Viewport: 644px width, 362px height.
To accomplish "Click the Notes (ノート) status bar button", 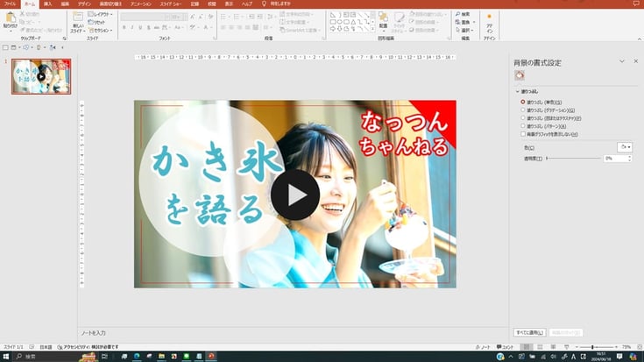I will 483,347.
